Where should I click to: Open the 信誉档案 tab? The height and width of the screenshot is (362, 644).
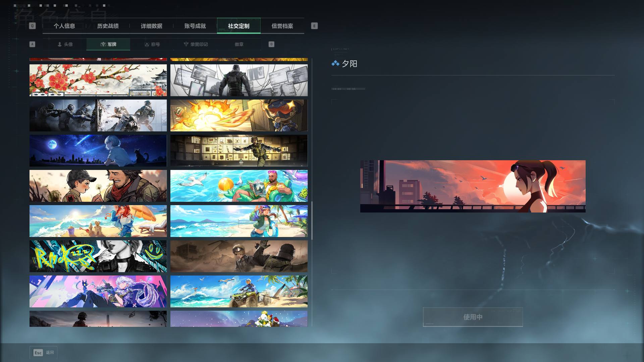(x=282, y=26)
